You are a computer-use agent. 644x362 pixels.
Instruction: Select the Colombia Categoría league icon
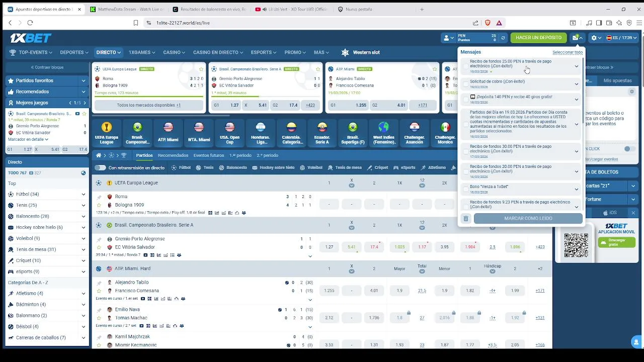point(291,127)
